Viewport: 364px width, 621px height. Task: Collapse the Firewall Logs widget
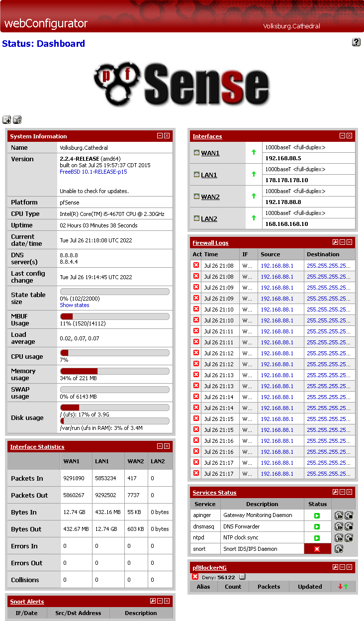coord(342,242)
